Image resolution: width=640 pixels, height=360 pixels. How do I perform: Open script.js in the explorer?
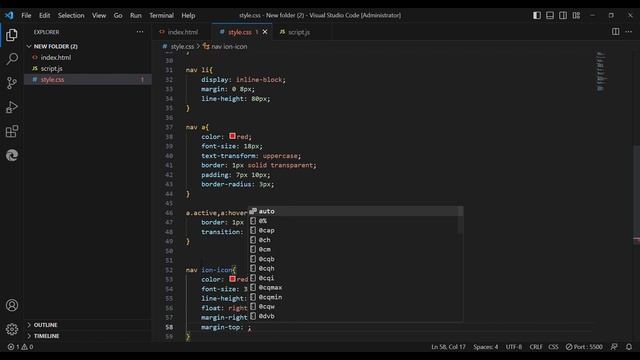pos(51,69)
